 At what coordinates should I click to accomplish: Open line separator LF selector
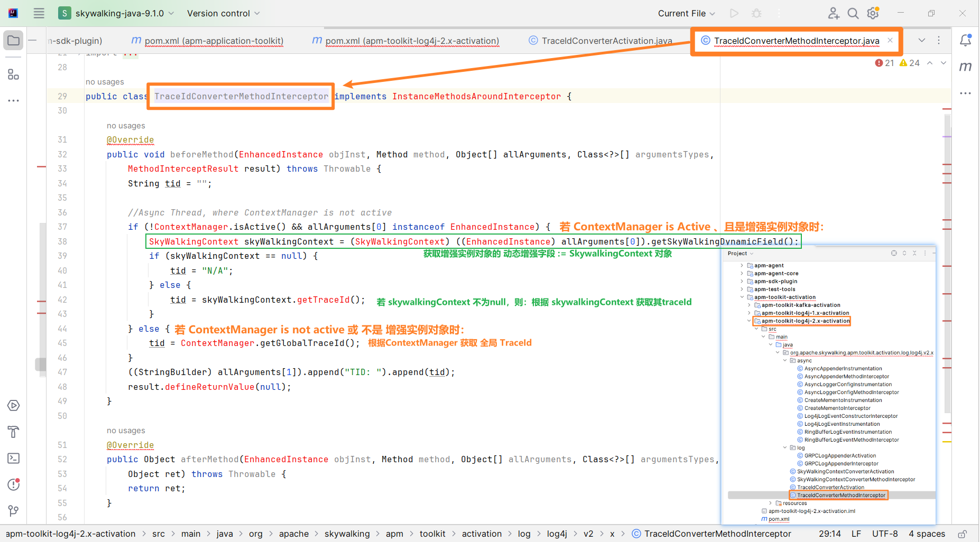[x=856, y=534]
